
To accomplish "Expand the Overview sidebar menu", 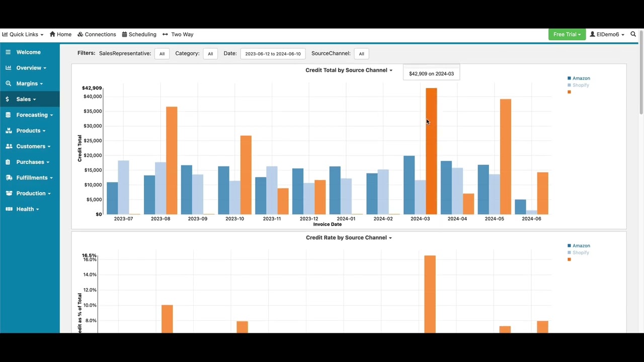I will (x=30, y=68).
